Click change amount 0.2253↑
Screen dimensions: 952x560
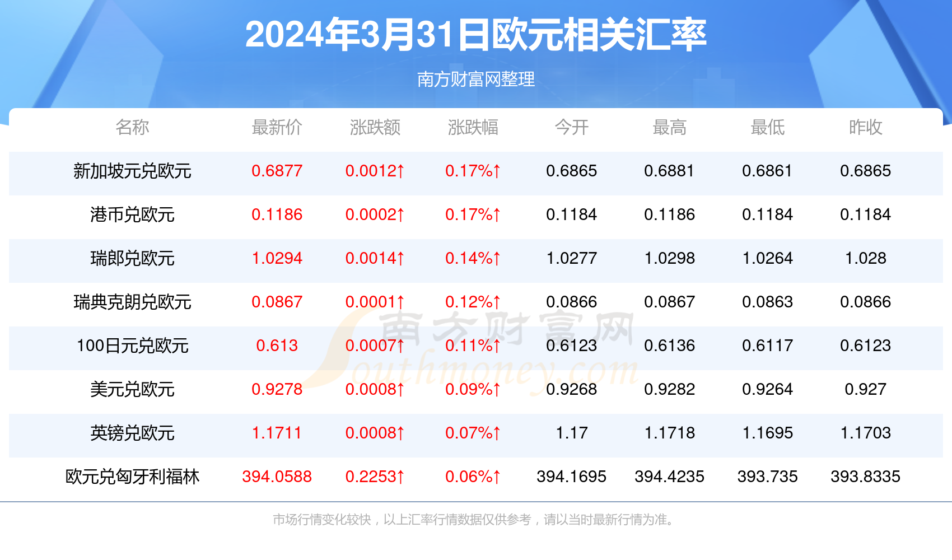point(375,477)
